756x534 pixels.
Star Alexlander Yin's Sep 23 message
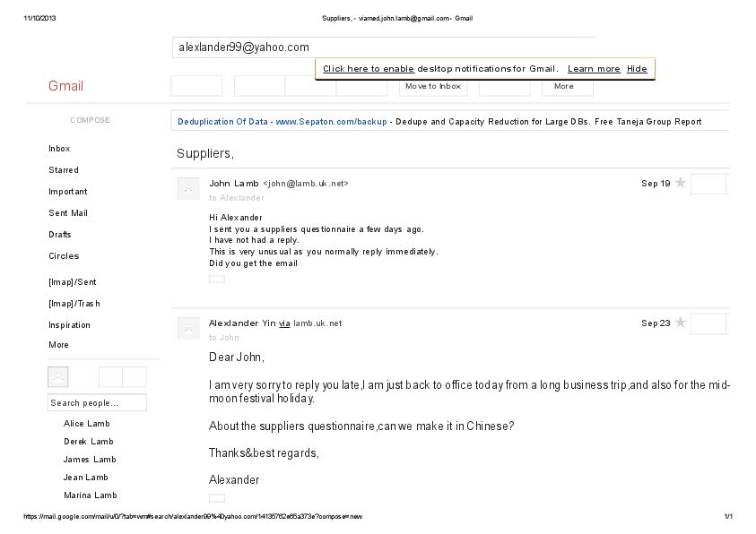point(680,323)
